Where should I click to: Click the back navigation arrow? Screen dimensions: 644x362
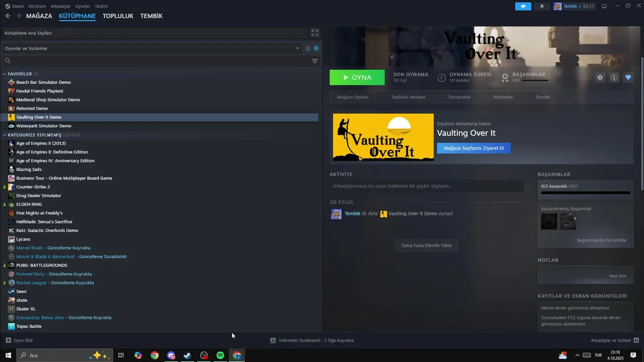tap(8, 16)
